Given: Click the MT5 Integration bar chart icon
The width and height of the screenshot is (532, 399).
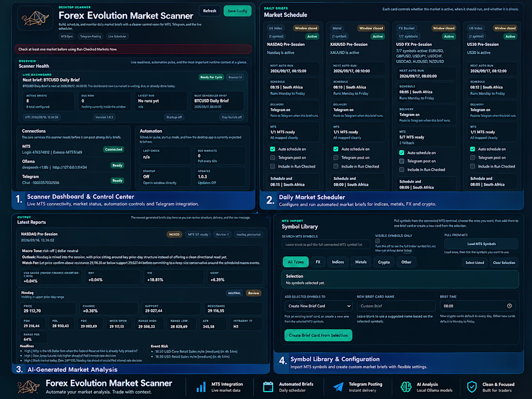Looking at the screenshot, I should pos(201,387).
